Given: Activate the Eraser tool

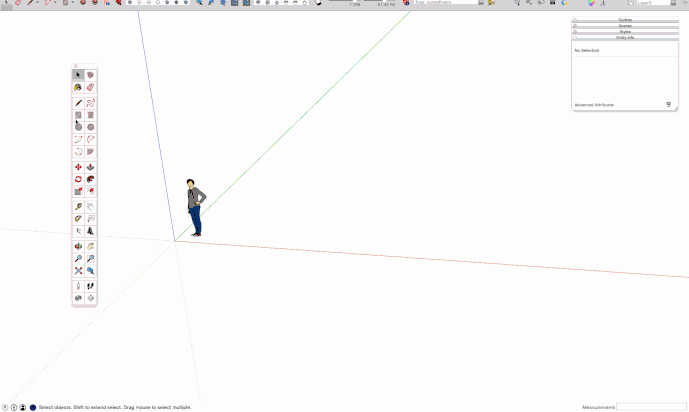Looking at the screenshot, I should 91,87.
